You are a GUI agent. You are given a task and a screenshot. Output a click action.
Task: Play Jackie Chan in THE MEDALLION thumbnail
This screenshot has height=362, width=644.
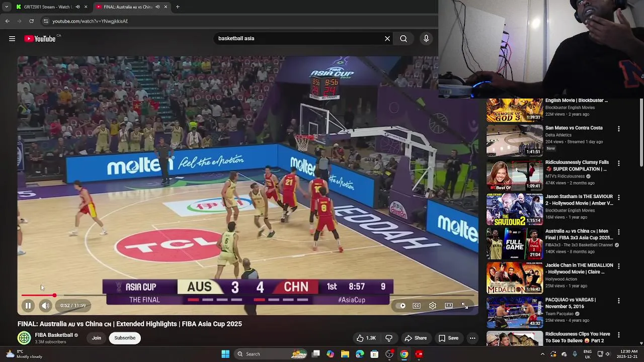514,278
